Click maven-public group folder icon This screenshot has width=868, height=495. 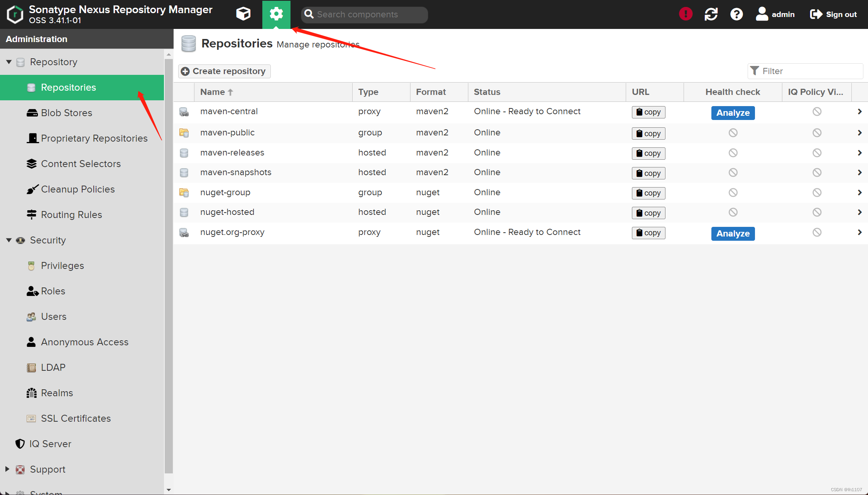point(184,133)
